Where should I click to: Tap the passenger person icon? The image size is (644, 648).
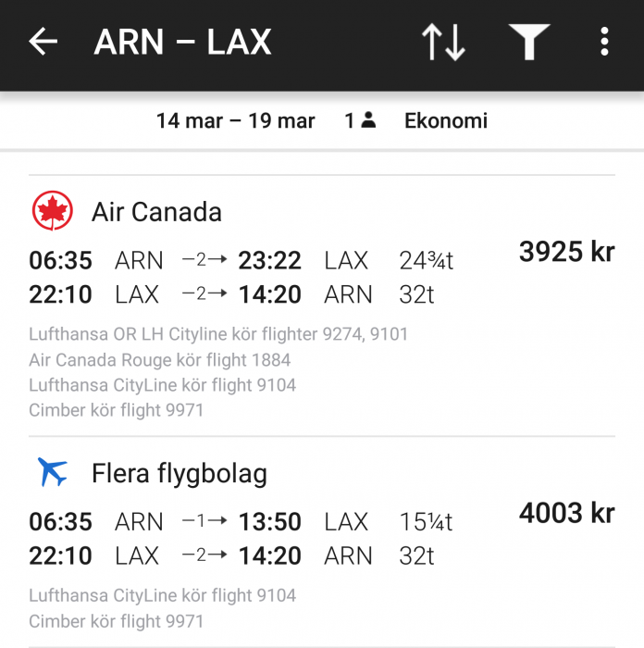pos(368,120)
